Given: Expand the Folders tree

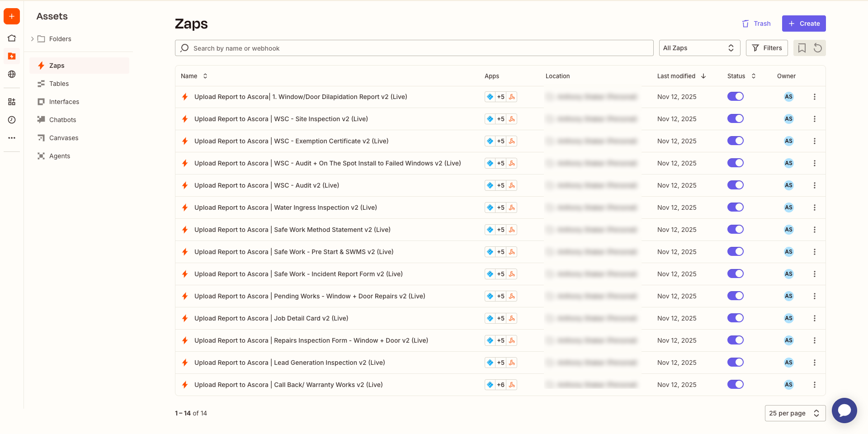Looking at the screenshot, I should 33,39.
